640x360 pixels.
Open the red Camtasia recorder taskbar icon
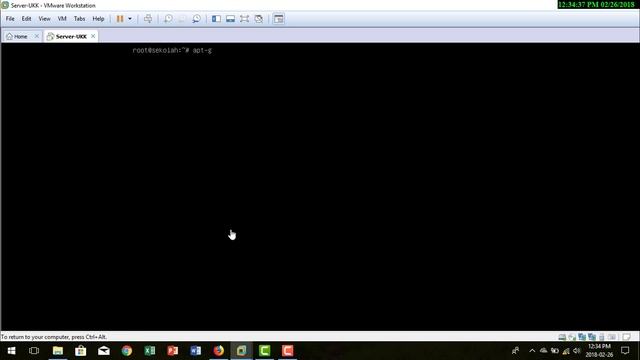(288, 351)
